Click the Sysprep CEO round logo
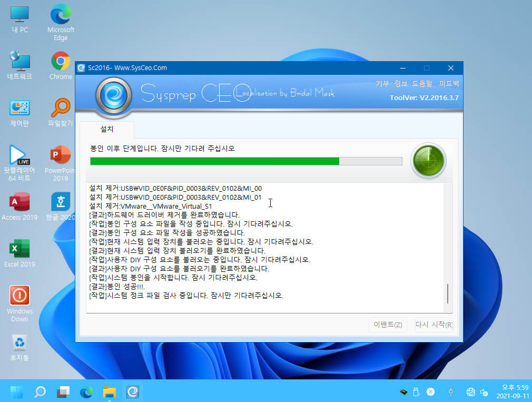This screenshot has width=532, height=402. point(114,95)
